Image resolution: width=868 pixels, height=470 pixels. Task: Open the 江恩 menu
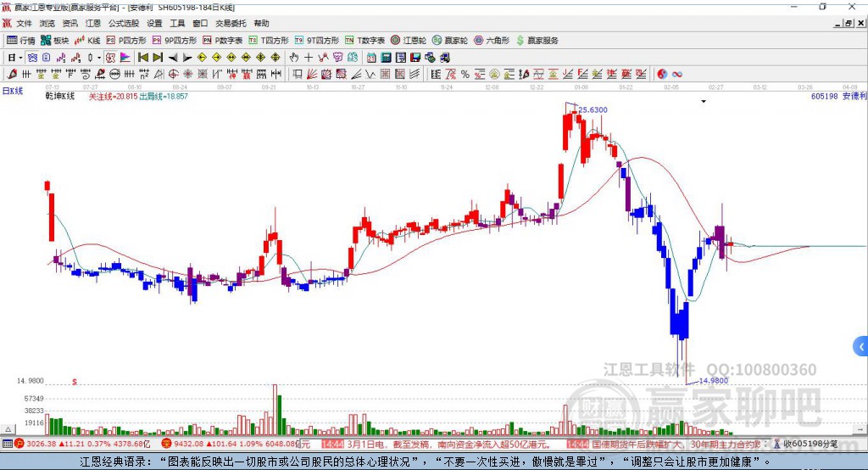(x=93, y=23)
